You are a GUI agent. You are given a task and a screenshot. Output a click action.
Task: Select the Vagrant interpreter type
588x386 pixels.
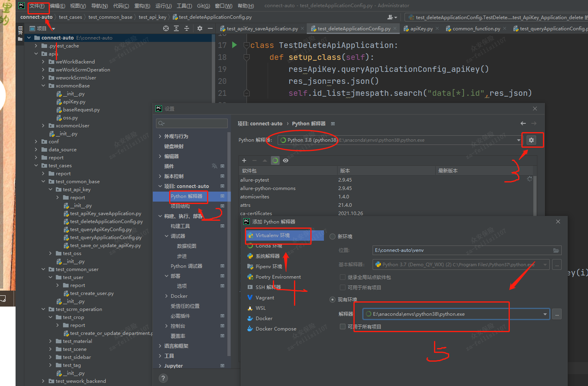264,297
